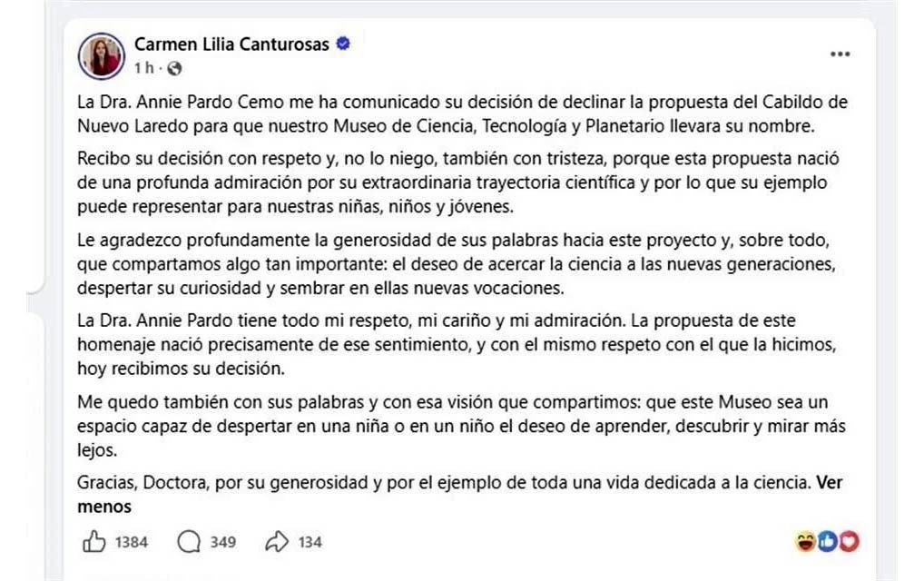The image size is (924, 581).
Task: Click the red heart reaction icon
Action: [850, 541]
